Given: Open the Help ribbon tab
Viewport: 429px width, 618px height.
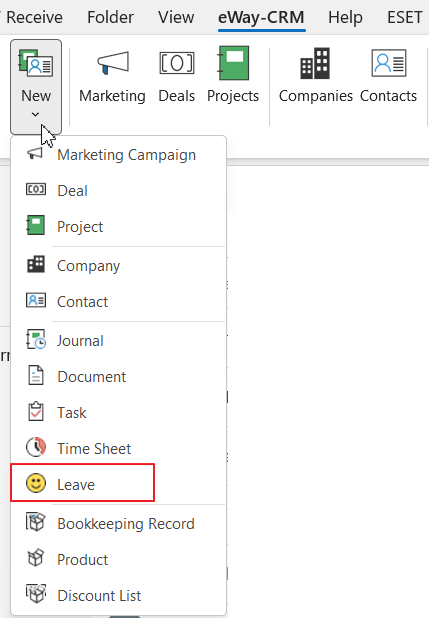Looking at the screenshot, I should pyautogui.click(x=345, y=17).
